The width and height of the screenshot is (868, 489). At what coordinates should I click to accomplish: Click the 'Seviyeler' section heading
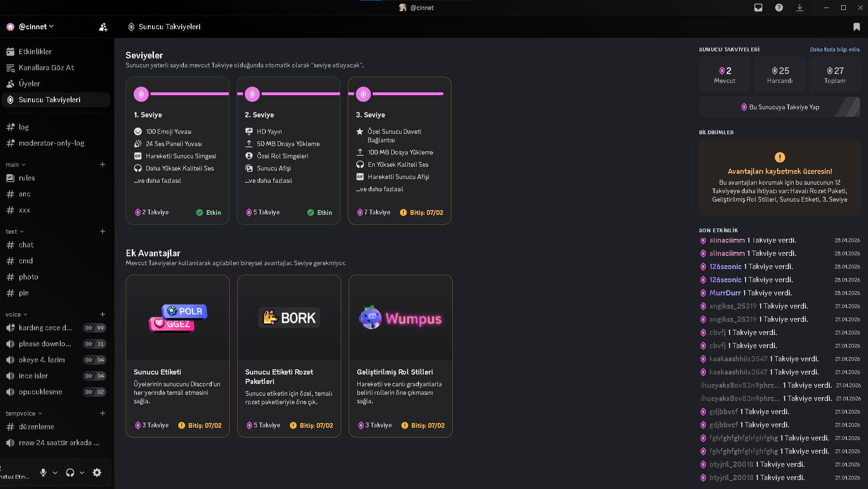144,55
